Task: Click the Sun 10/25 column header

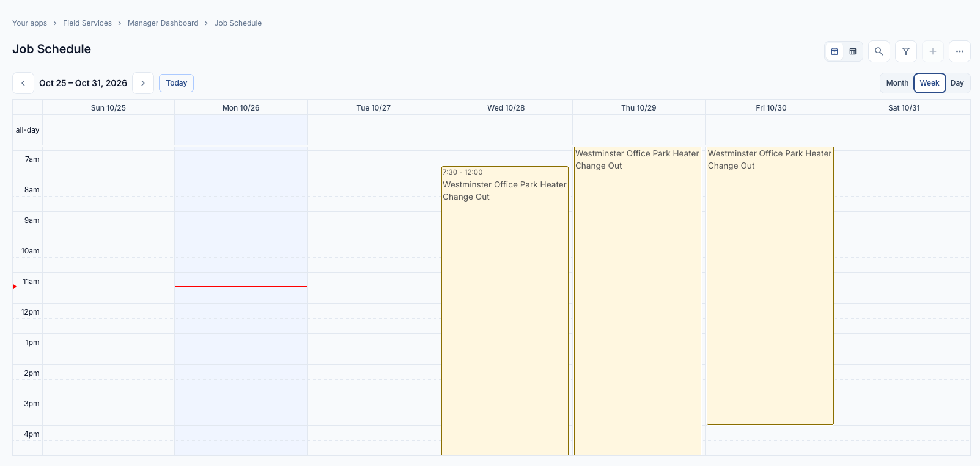Action: pyautogui.click(x=108, y=108)
